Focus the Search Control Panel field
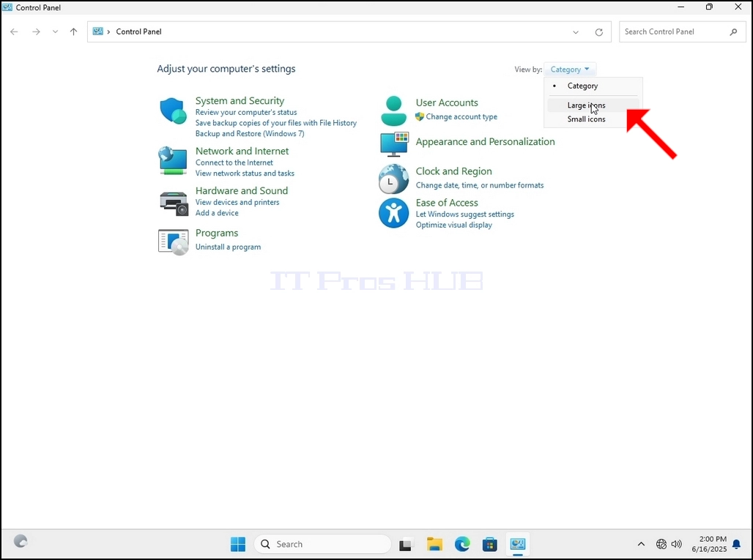Image resolution: width=753 pixels, height=560 pixels. point(681,31)
